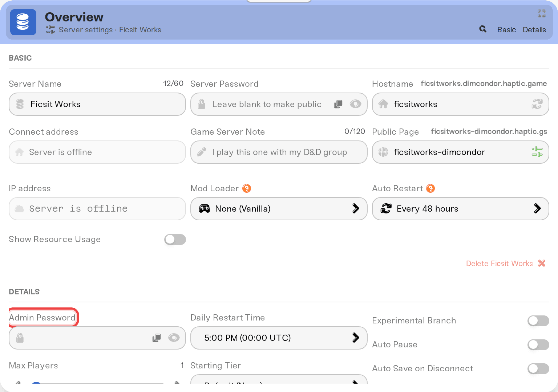Viewport: 558px width, 392px height.
Task: Click the Hostname ficsitworks input field
Action: [x=461, y=104]
